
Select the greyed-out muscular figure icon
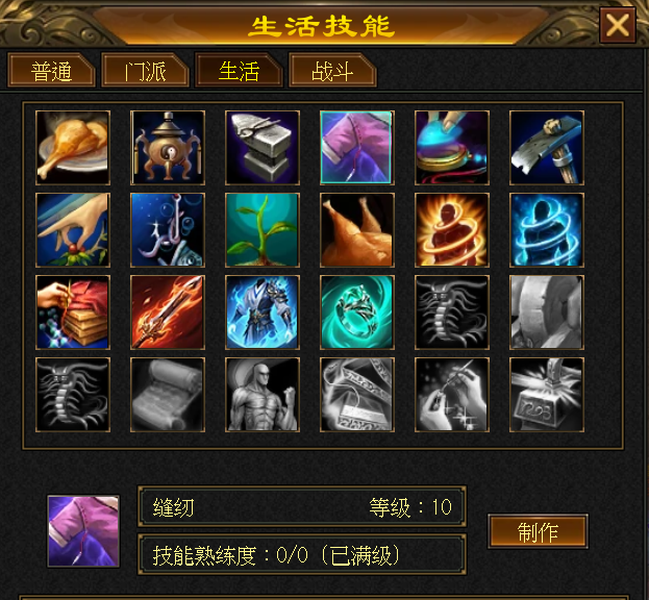[x=262, y=395]
